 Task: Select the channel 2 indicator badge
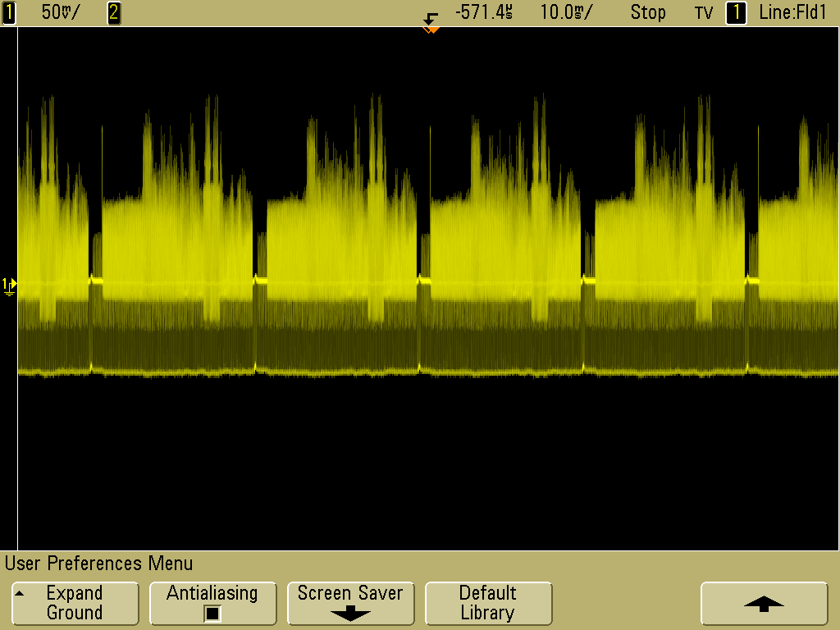pos(114,12)
